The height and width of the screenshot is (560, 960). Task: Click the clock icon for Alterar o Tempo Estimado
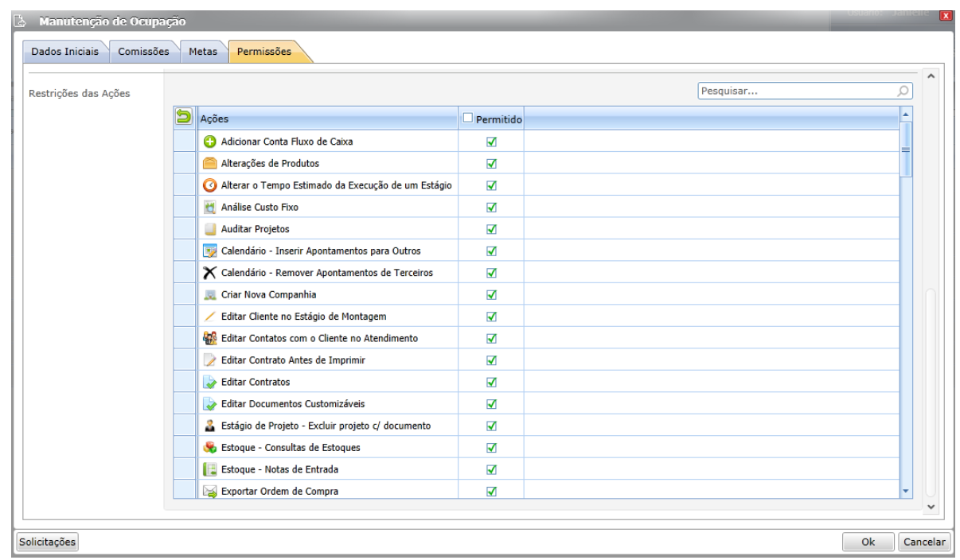[x=209, y=185]
